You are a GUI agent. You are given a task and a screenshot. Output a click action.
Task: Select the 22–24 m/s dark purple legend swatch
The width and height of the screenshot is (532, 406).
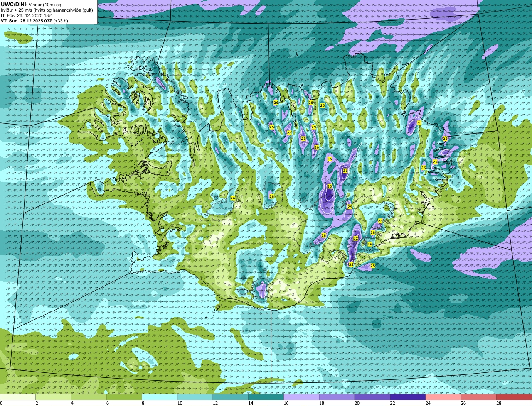pyautogui.click(x=408, y=397)
